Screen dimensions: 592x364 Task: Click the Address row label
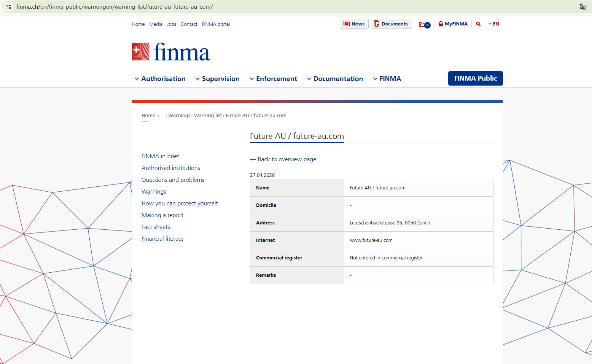(265, 223)
